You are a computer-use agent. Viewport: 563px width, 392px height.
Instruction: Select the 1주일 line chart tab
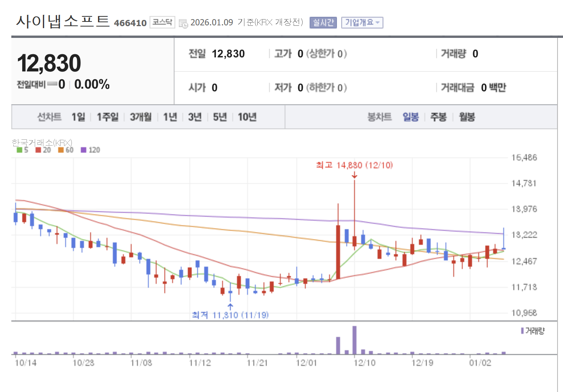tap(107, 117)
